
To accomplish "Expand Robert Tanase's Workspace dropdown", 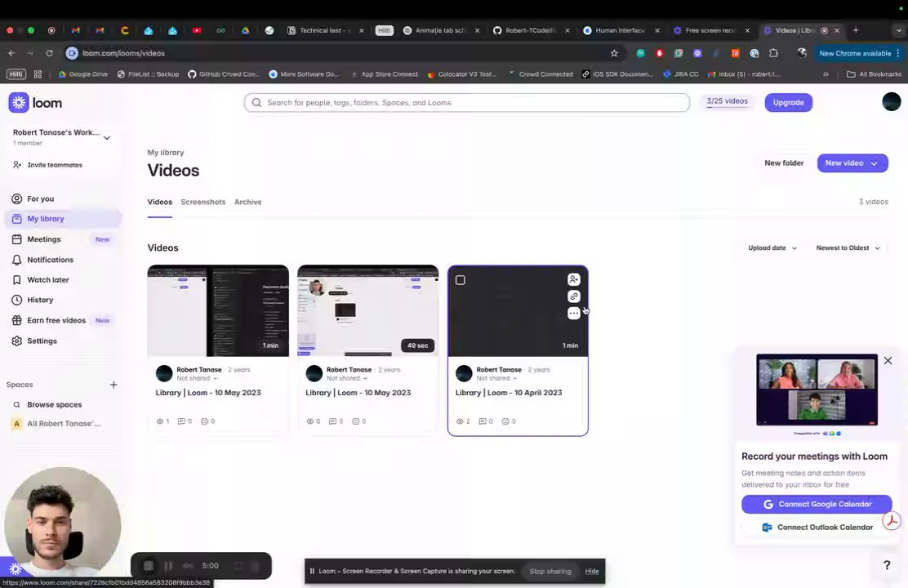I will [106, 138].
